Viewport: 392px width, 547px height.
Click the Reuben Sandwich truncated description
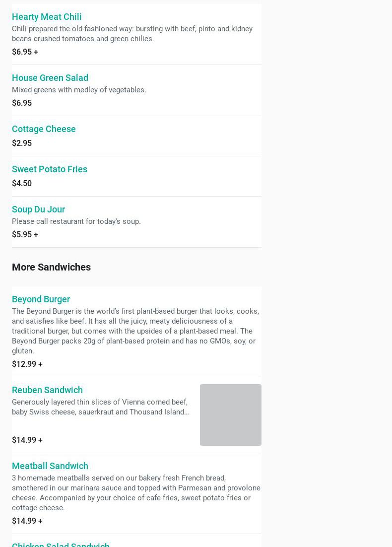click(x=100, y=407)
